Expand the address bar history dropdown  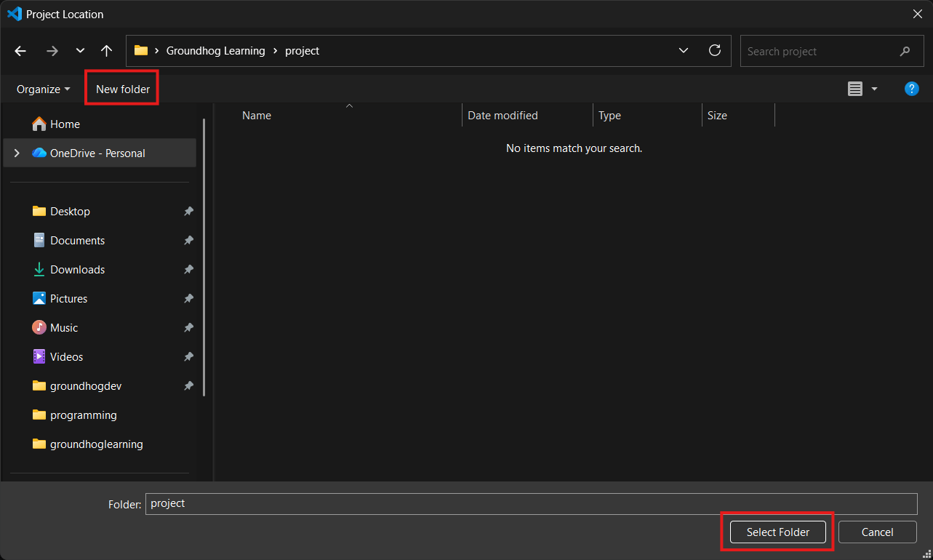[684, 51]
